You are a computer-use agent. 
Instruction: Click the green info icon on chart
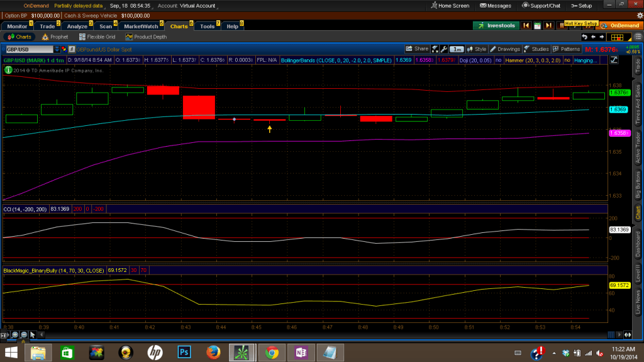[x=8, y=70]
